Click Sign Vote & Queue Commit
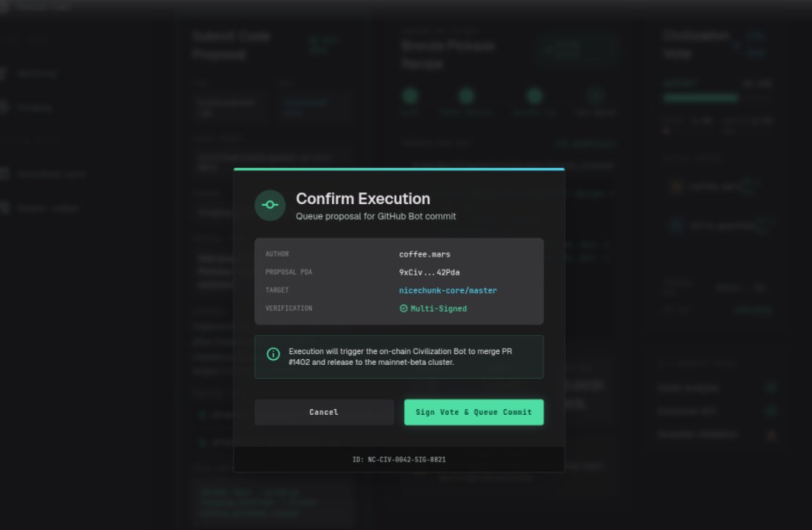 [474, 412]
